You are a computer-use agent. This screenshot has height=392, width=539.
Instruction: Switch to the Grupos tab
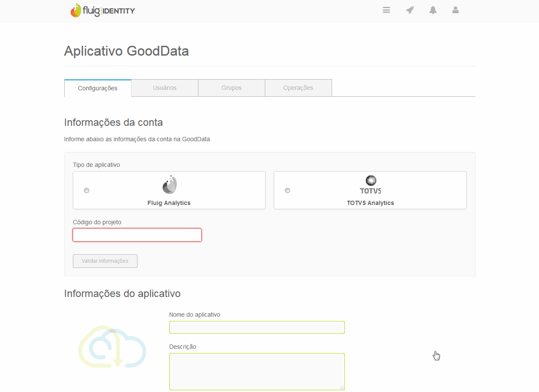231,88
